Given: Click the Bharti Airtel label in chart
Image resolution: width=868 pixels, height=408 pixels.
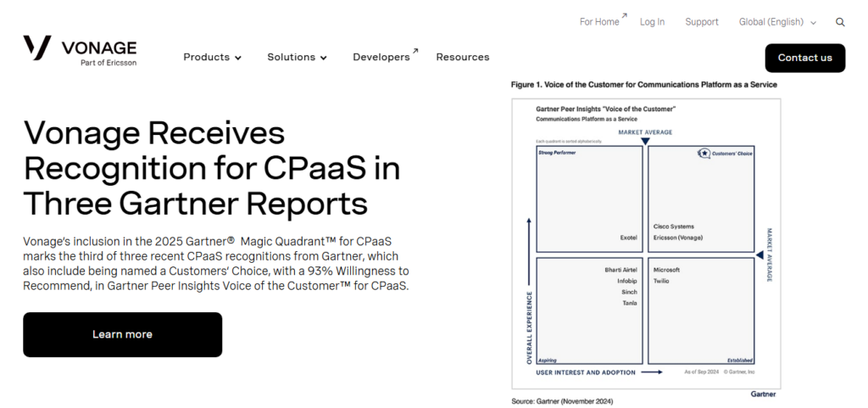Looking at the screenshot, I should 621,270.
